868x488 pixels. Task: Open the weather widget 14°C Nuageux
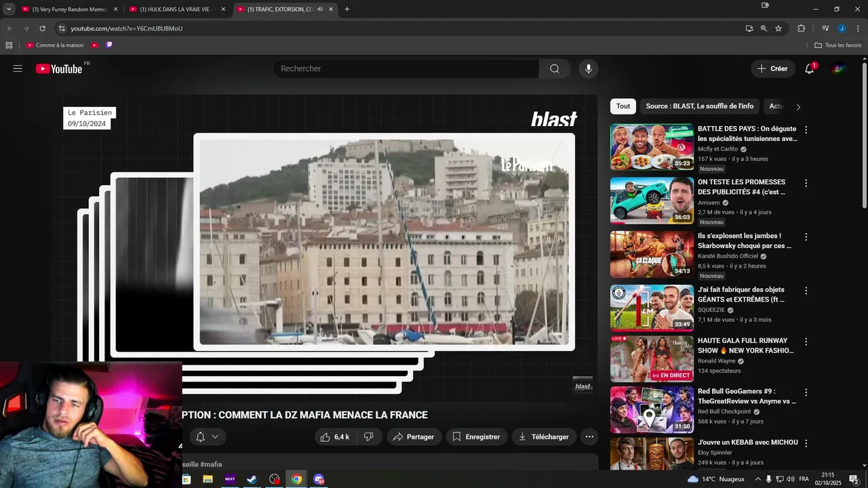[x=716, y=479]
